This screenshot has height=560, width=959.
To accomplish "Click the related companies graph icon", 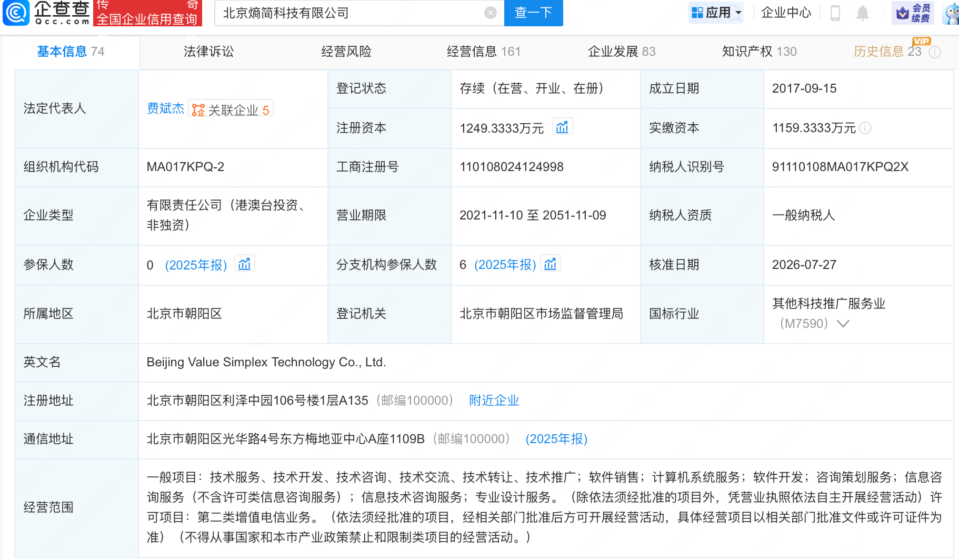I will [x=198, y=110].
